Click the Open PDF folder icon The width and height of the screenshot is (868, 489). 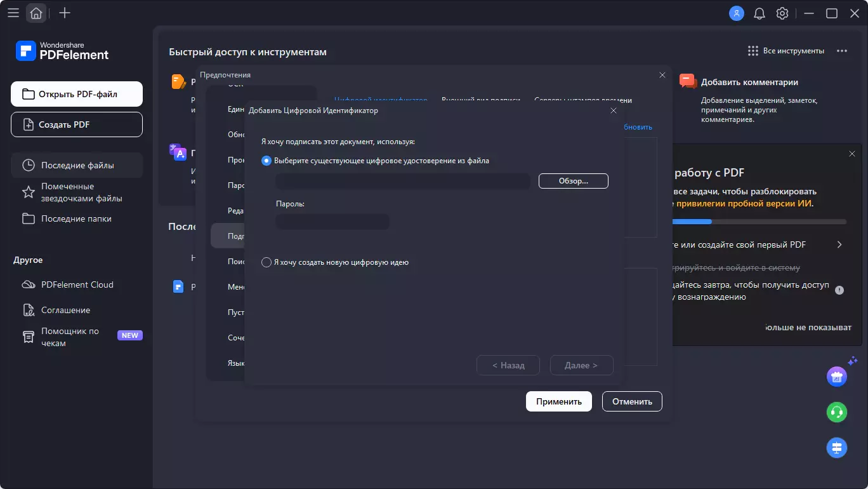(x=29, y=94)
